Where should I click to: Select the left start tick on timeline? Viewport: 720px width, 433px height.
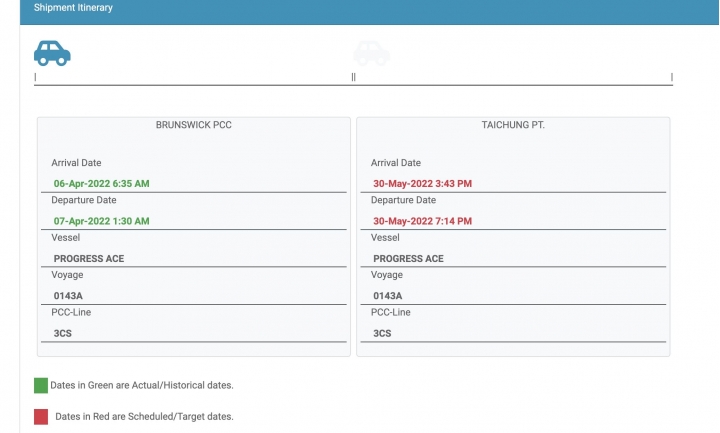pyautogui.click(x=35, y=77)
